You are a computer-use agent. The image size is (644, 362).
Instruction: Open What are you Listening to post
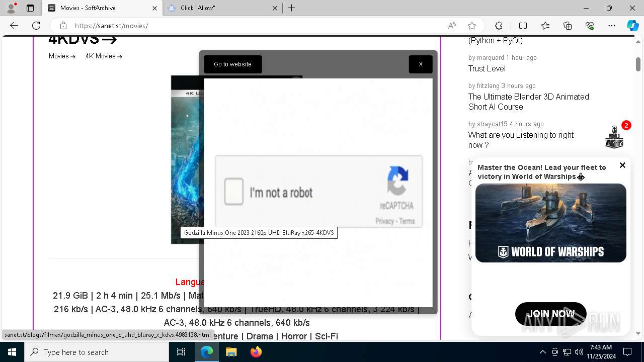pos(521,140)
